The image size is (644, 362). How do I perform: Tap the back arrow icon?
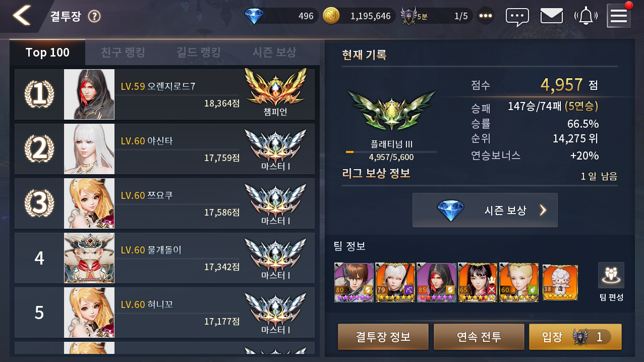21,16
